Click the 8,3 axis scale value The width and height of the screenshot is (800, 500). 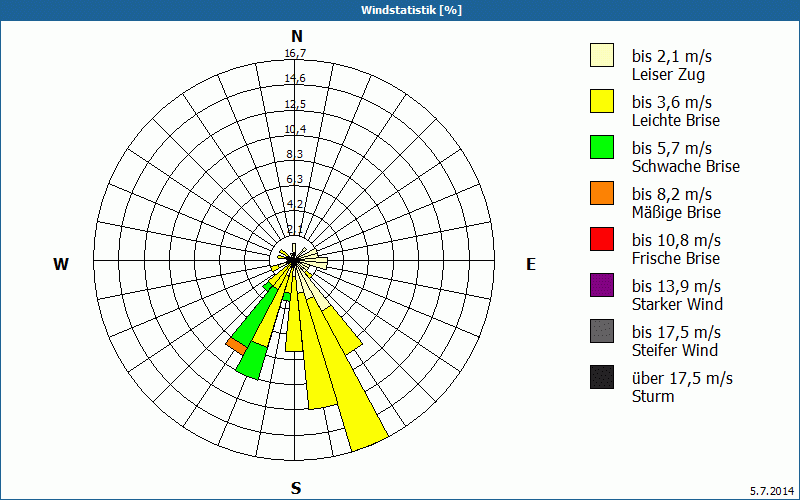pos(294,154)
